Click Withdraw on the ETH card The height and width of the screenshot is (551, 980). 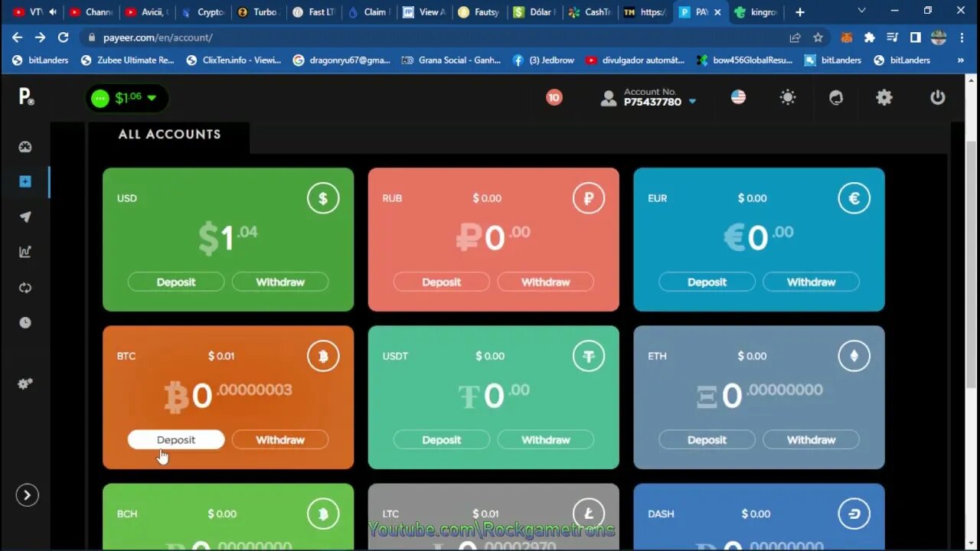(812, 439)
